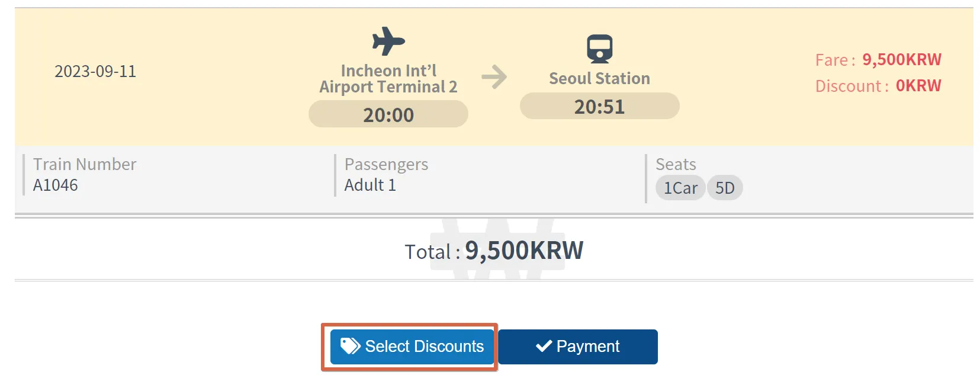Screen dimensions: 980x378
Task: Select the 5D seat badge
Action: point(725,188)
